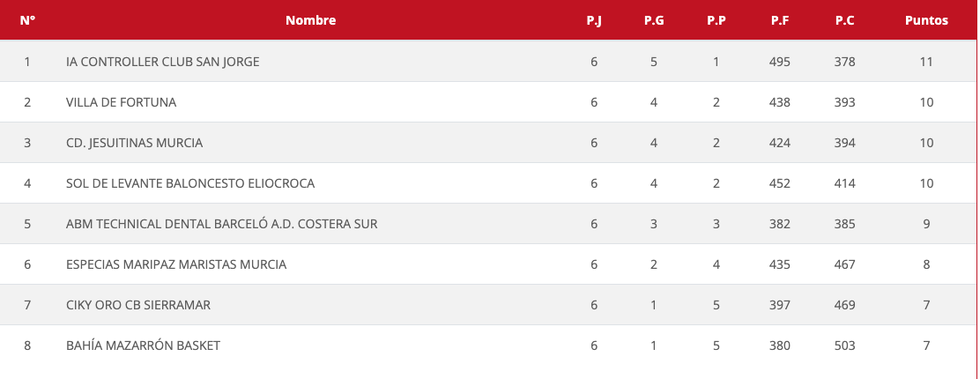Click the N° column header
Image resolution: width=980 pixels, height=379 pixels.
pos(27,20)
